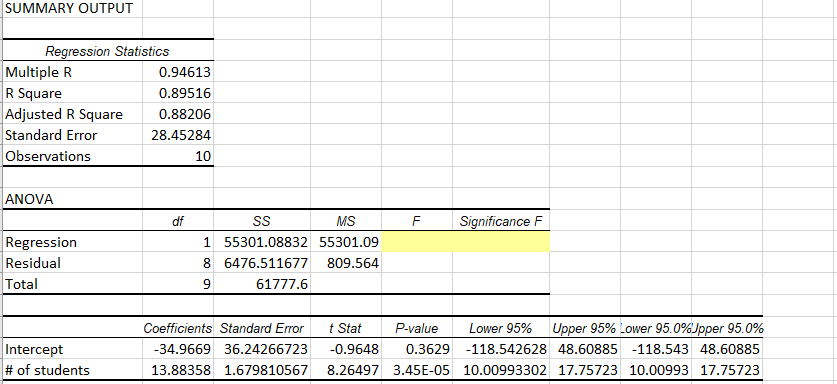This screenshot has width=837, height=384.
Task: Select the value 0.88206
Action: (x=178, y=114)
